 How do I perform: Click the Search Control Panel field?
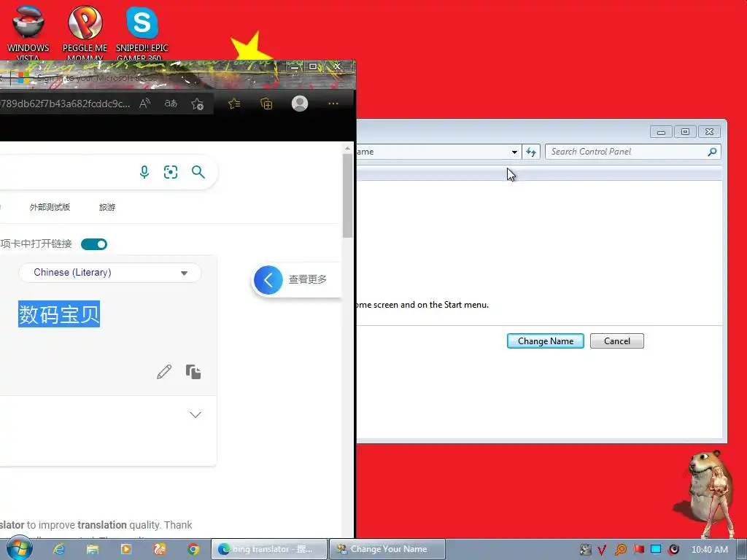click(625, 152)
